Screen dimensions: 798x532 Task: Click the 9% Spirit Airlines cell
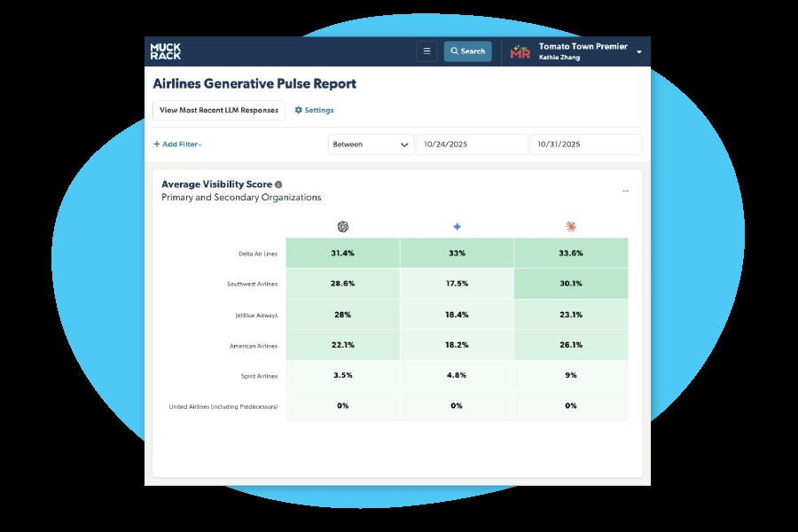pyautogui.click(x=571, y=375)
